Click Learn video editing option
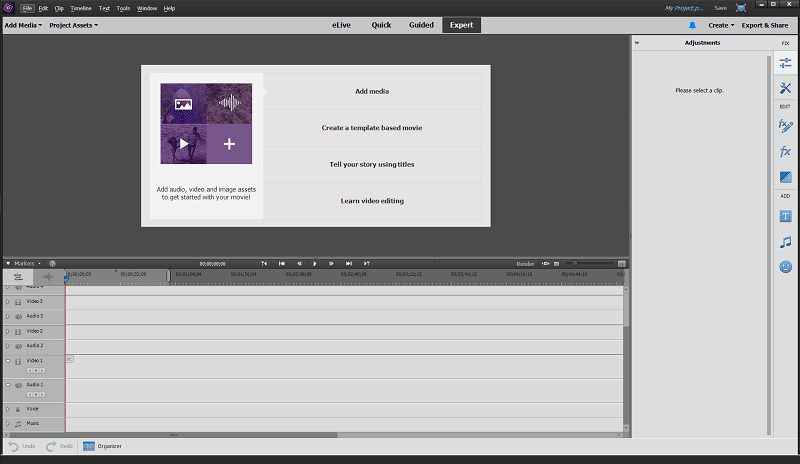 [372, 201]
